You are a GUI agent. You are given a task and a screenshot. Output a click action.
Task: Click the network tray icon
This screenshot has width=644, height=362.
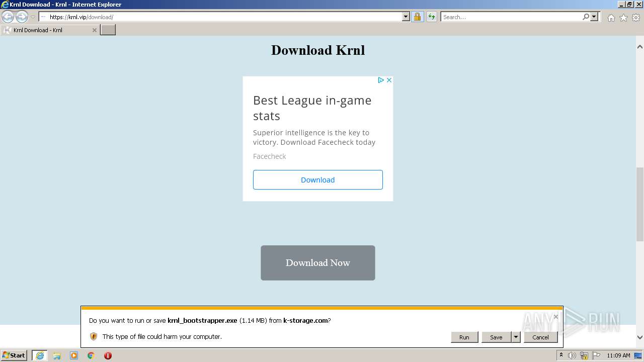pos(584,355)
